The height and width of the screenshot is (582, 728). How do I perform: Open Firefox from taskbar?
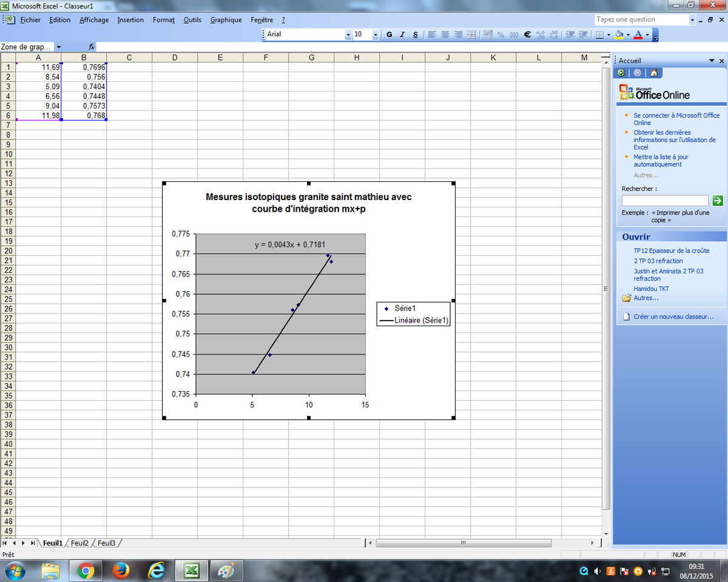click(x=121, y=571)
